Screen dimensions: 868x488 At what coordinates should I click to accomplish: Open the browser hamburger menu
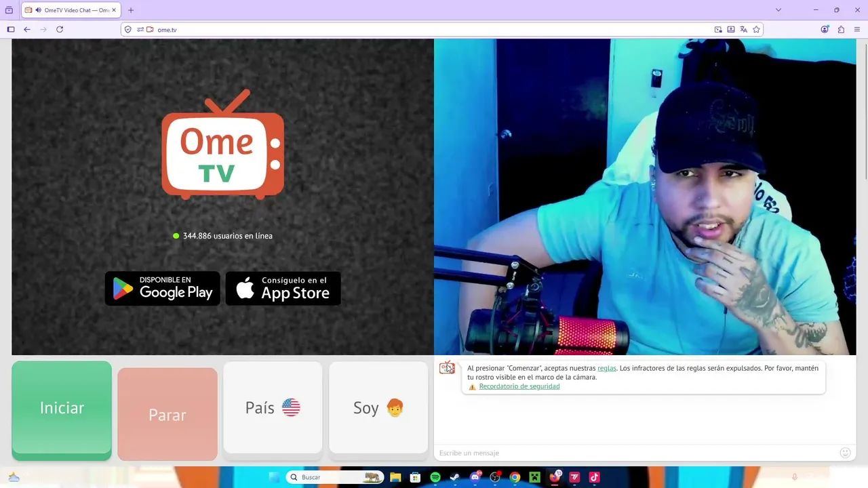click(857, 29)
